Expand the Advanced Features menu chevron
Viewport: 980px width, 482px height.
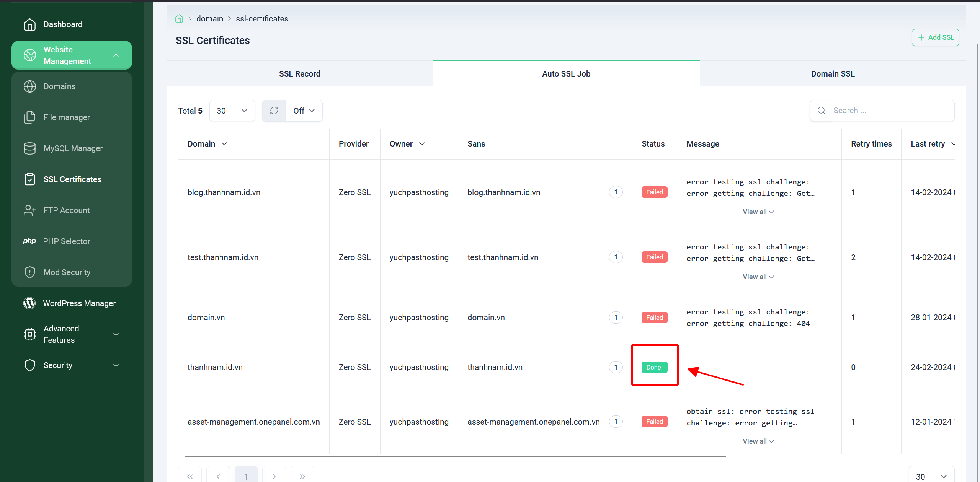pos(116,334)
